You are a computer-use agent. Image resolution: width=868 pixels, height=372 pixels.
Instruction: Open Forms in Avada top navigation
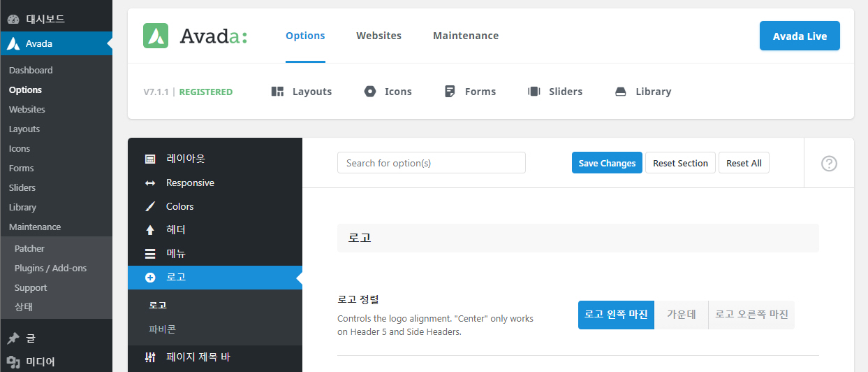[470, 92]
